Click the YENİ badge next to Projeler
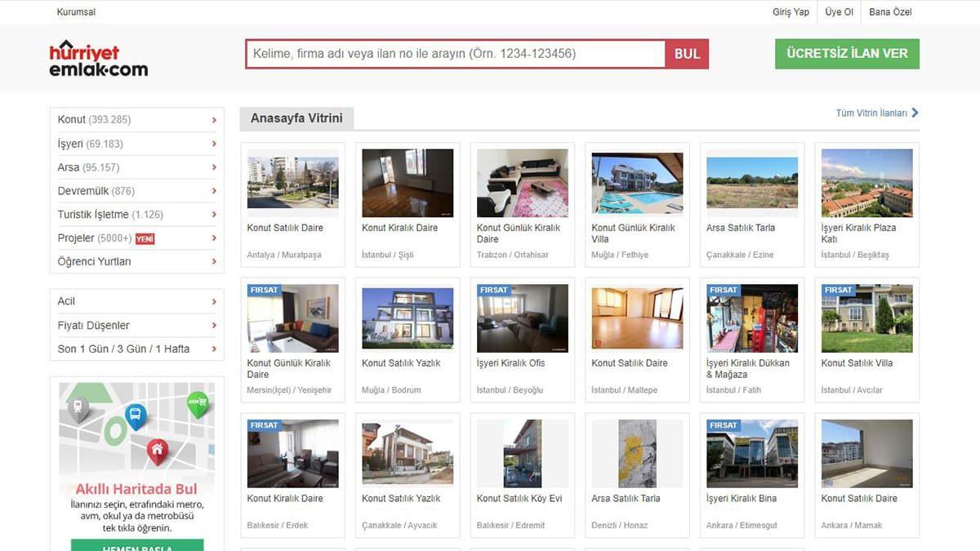The height and width of the screenshot is (551, 980). click(145, 238)
